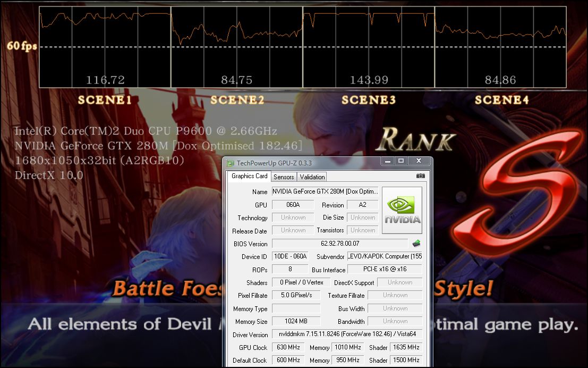
Task: Click the 84.86 fps result value
Action: tap(500, 80)
